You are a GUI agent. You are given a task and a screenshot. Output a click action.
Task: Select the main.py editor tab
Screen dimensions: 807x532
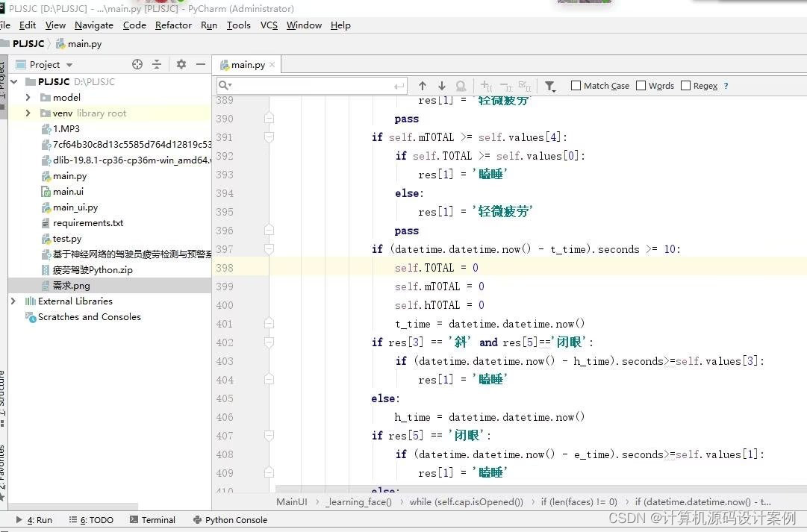click(246, 64)
